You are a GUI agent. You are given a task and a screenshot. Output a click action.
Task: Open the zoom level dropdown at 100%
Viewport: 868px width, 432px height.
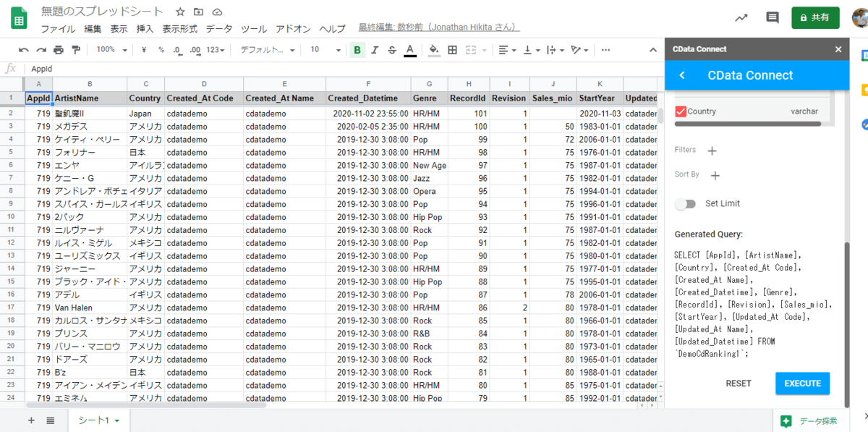coord(111,50)
